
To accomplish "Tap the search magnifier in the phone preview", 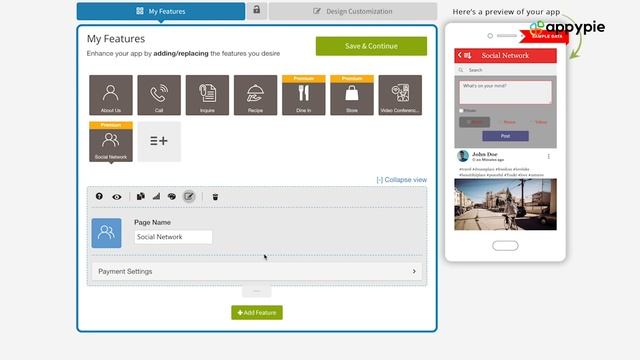I will pos(461,70).
